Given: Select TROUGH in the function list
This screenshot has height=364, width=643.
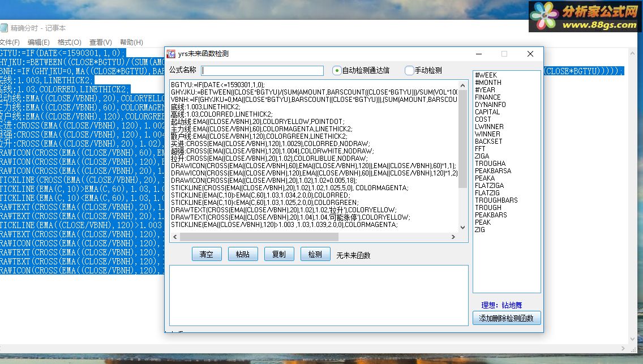Looking at the screenshot, I should coord(488,208).
